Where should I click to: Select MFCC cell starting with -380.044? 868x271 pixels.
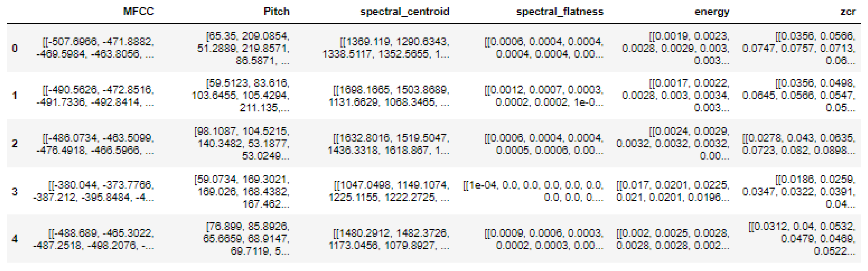[94, 191]
